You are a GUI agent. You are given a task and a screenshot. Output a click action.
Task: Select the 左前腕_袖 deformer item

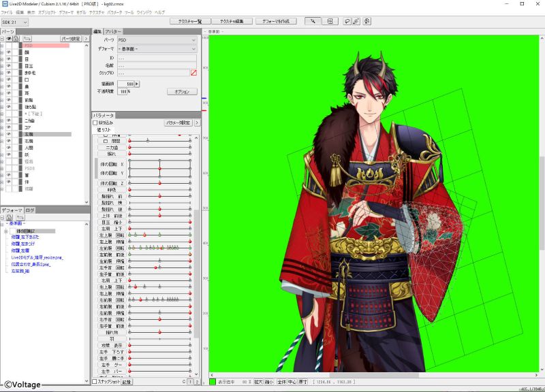pyautogui.click(x=20, y=271)
